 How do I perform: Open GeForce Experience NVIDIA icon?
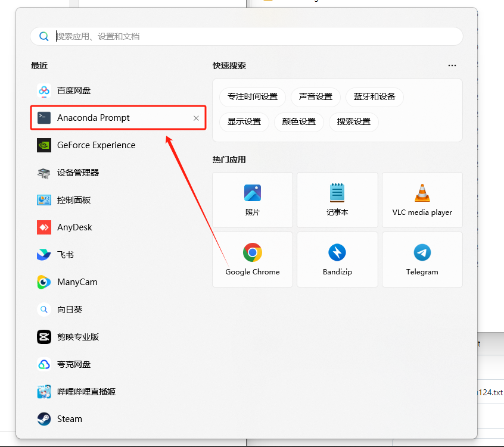(44, 145)
